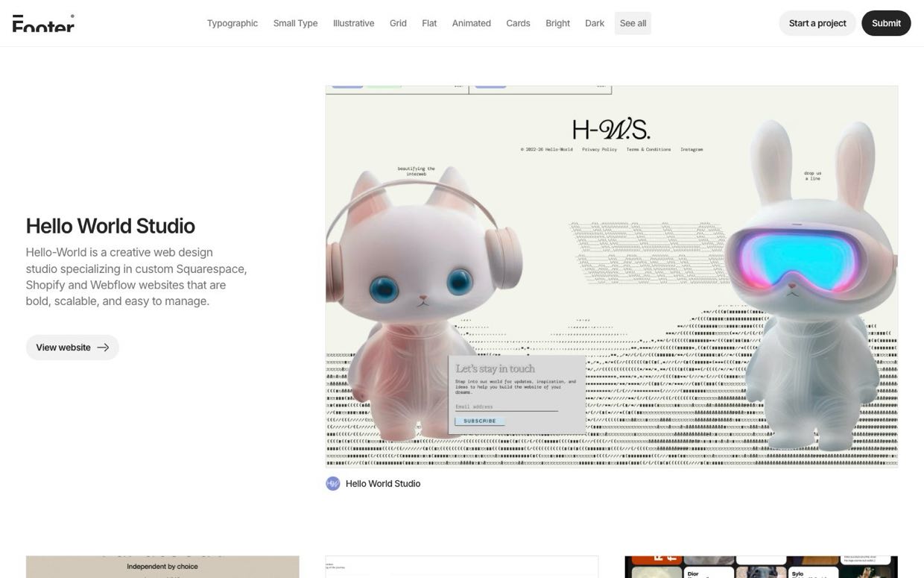Click Privacy Policy in the preview
Viewport: 924px width, 578px height.
(x=600, y=149)
